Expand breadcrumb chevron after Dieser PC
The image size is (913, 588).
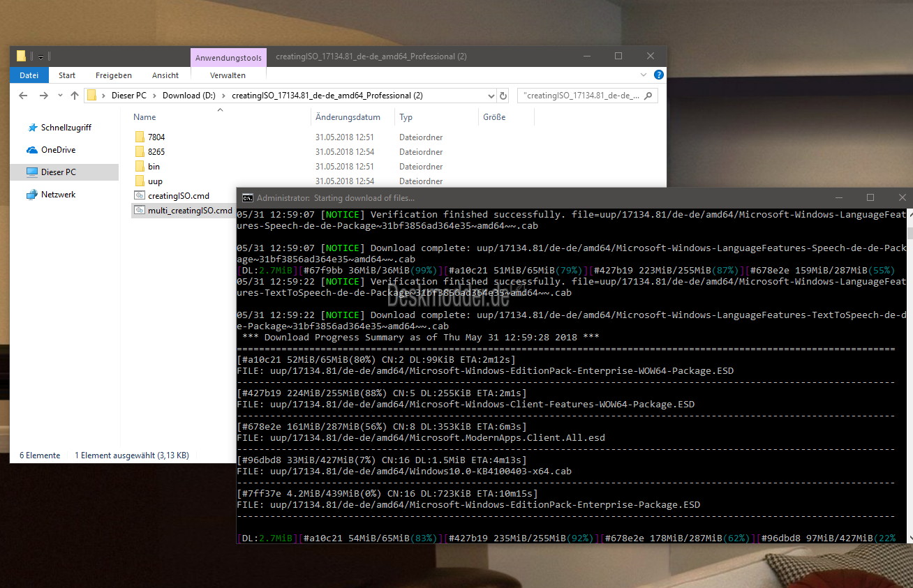click(x=155, y=96)
